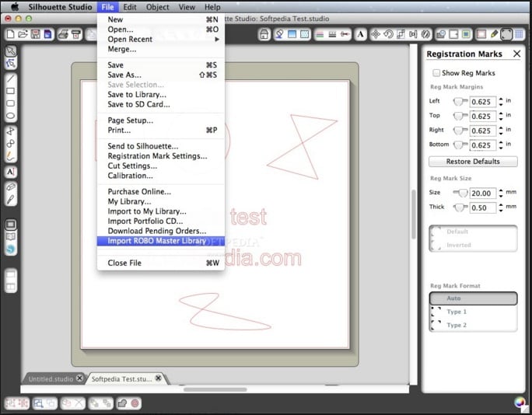Click the Size stepper arrows

click(501, 194)
